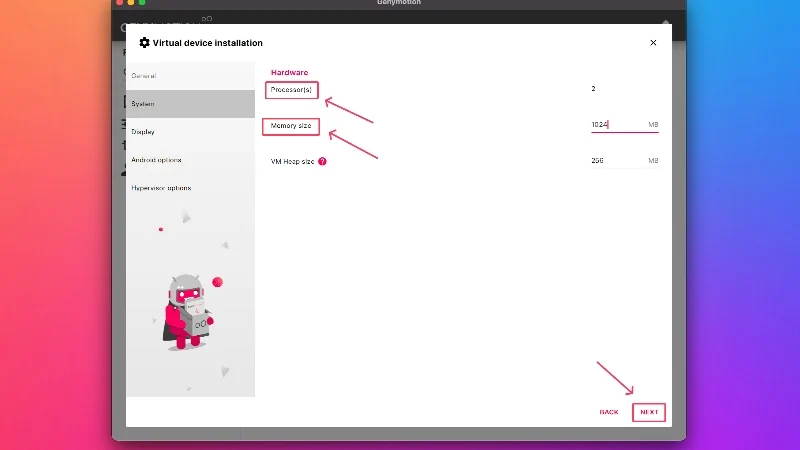The width and height of the screenshot is (800, 450).
Task: Click the Hardware section heading
Action: 289,72
